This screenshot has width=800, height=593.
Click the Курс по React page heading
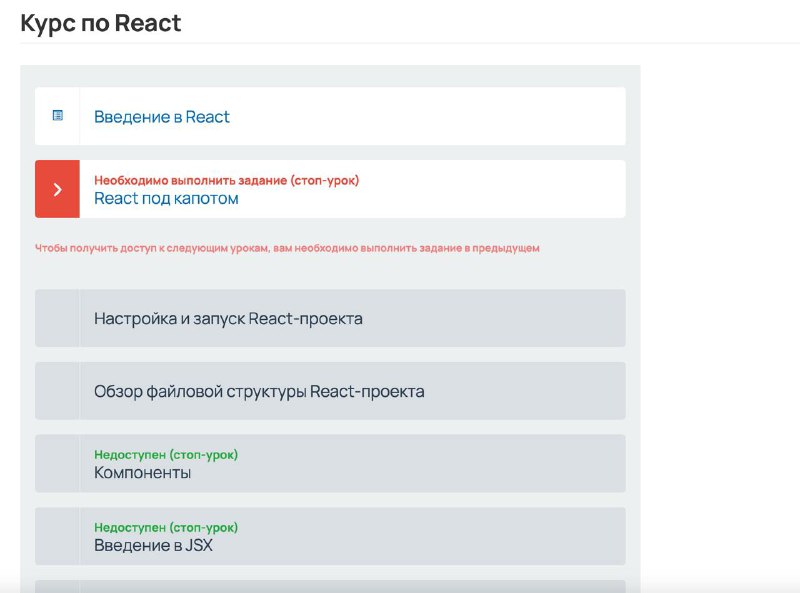(x=101, y=23)
